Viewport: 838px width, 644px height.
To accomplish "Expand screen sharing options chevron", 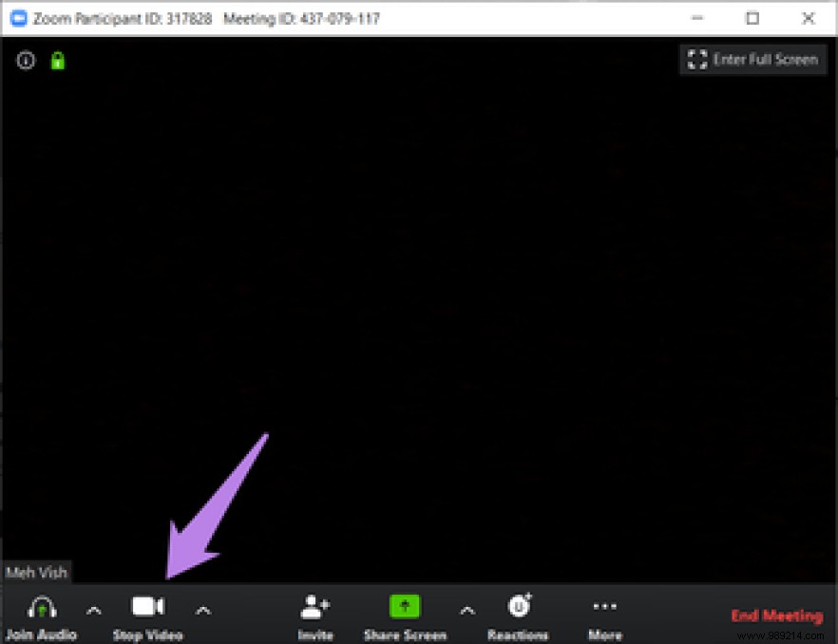I will [x=467, y=611].
